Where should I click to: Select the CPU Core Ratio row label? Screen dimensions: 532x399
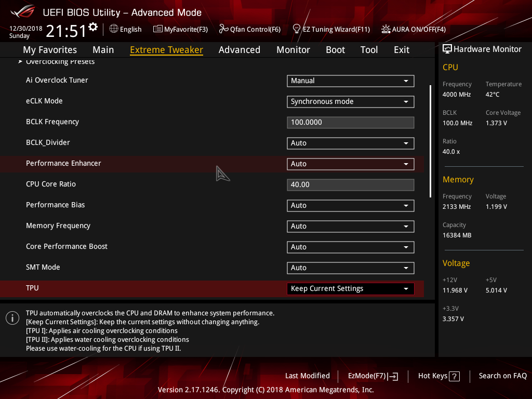(x=51, y=184)
